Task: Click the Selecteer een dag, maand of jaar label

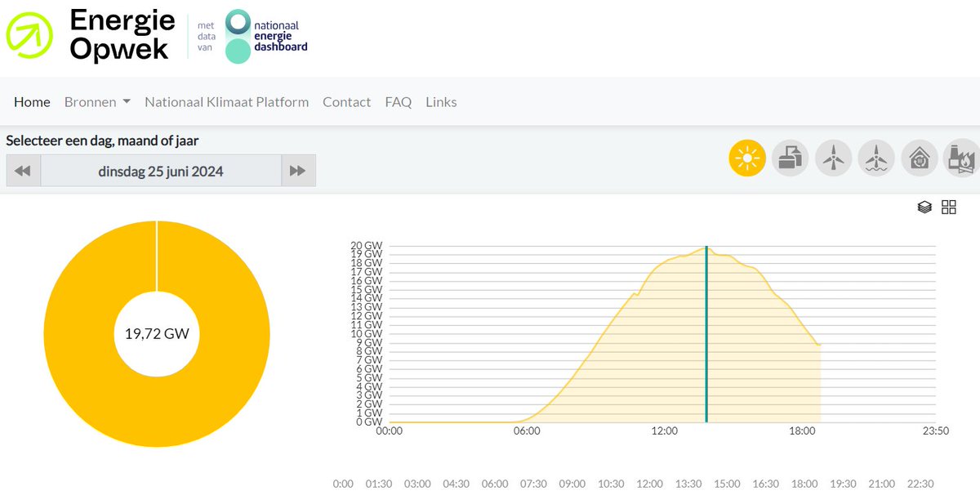Action: [x=102, y=140]
